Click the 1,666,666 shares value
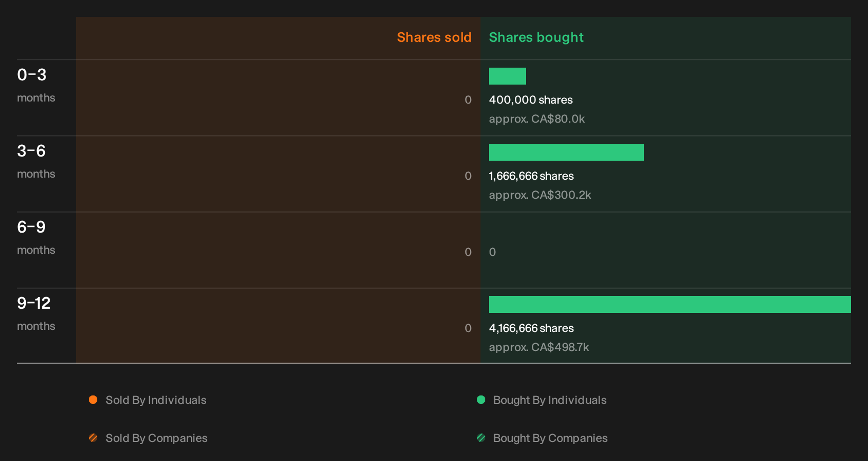This screenshot has height=461, width=868. (x=531, y=176)
